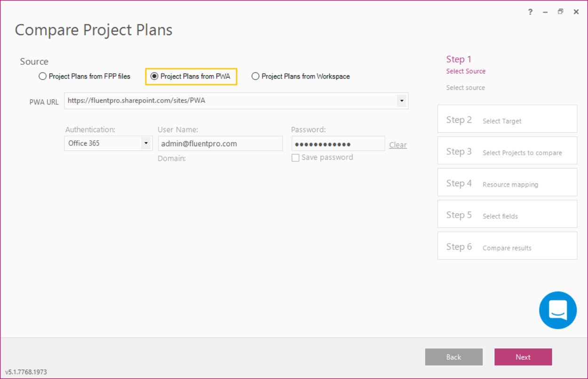Image resolution: width=588 pixels, height=379 pixels.
Task: Go to Step 5 Select fields
Action: tap(507, 214)
